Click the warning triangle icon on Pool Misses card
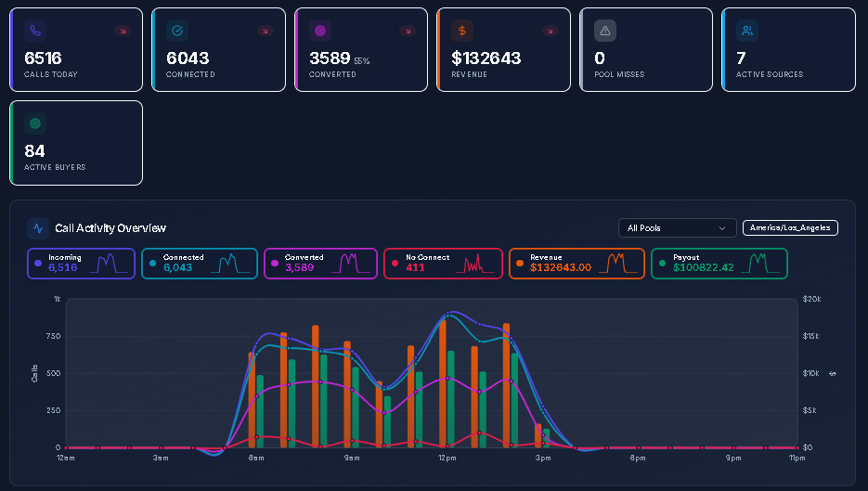 pos(605,31)
